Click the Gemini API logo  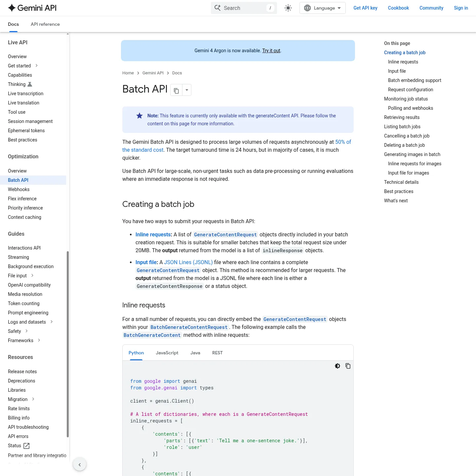(x=32, y=8)
